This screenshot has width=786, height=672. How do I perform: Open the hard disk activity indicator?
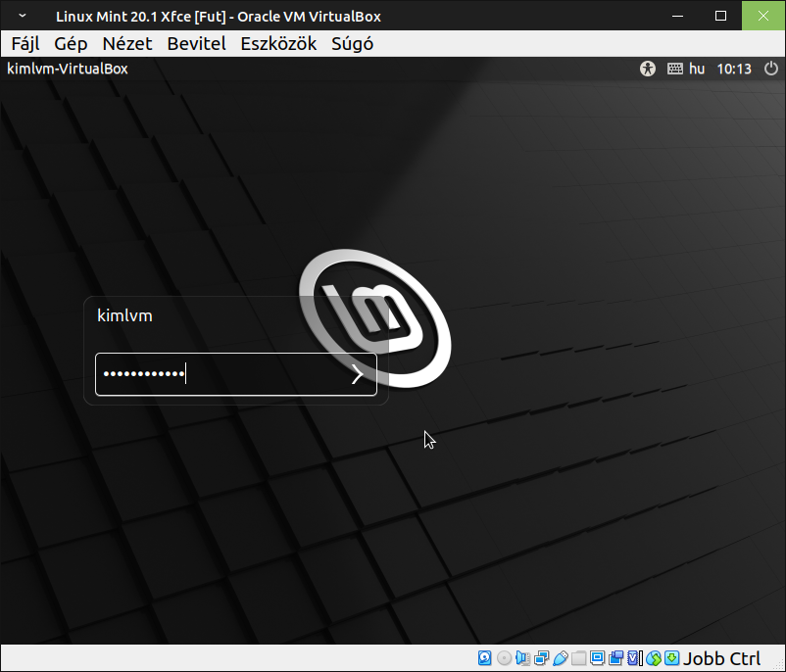(x=484, y=658)
